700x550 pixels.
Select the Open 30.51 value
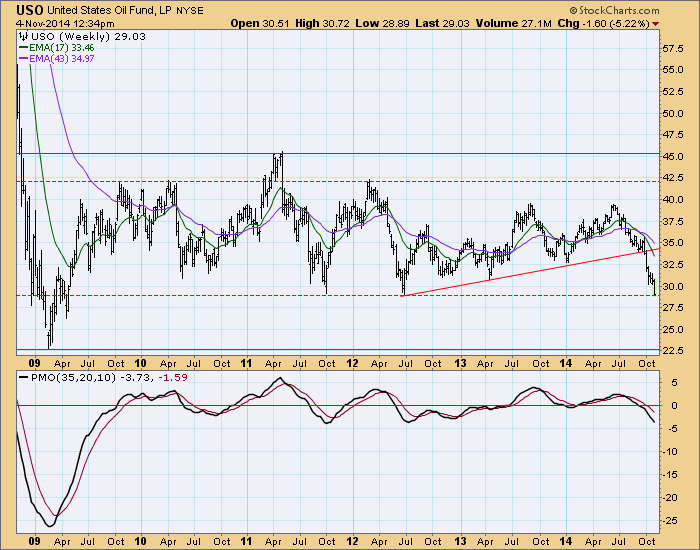260,23
